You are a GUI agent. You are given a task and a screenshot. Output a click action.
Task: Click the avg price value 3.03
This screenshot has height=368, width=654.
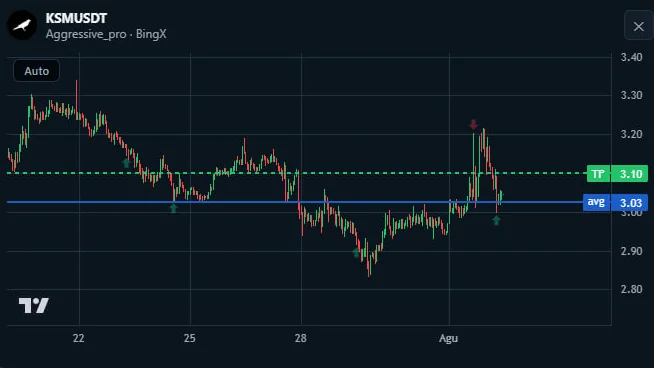pos(630,203)
